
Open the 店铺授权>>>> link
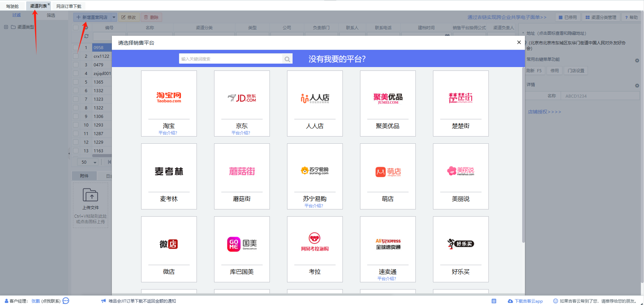point(545,112)
